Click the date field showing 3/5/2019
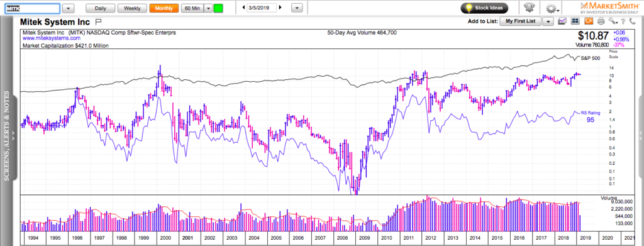The height and width of the screenshot is (246, 644). coord(262,8)
